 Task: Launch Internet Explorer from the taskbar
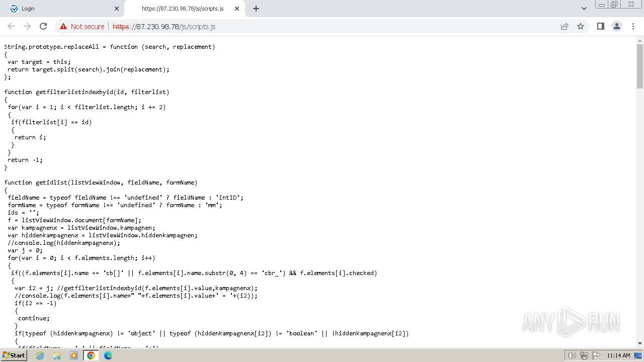(40, 355)
